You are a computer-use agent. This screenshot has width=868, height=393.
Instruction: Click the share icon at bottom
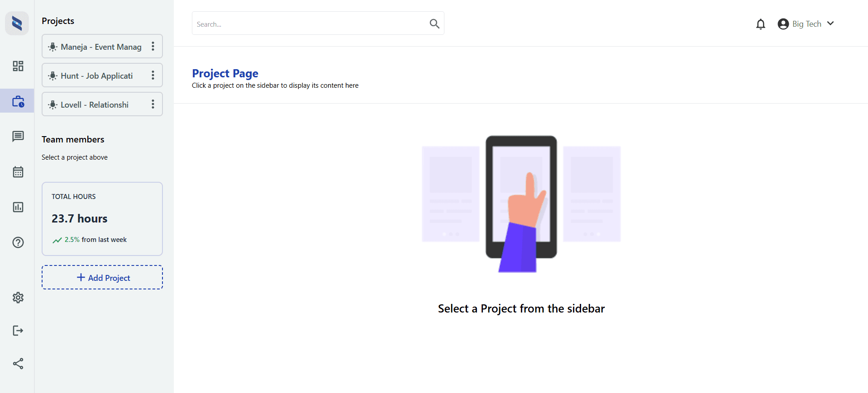[x=18, y=364]
